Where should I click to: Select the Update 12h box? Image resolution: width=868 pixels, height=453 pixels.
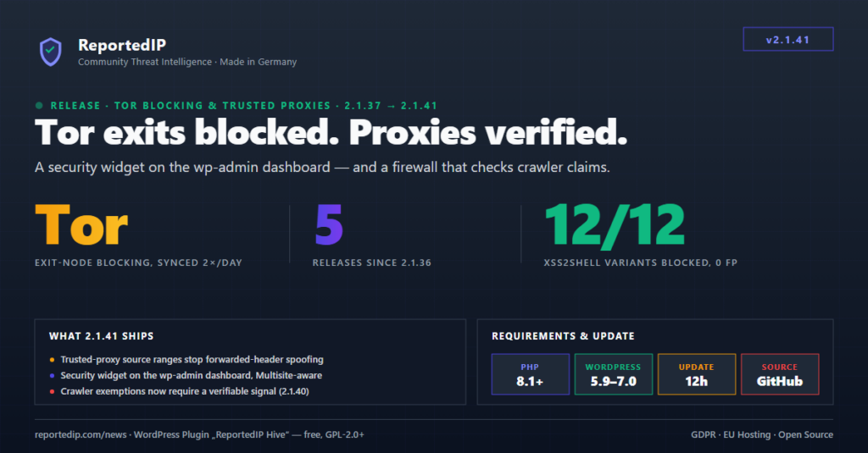coord(697,374)
